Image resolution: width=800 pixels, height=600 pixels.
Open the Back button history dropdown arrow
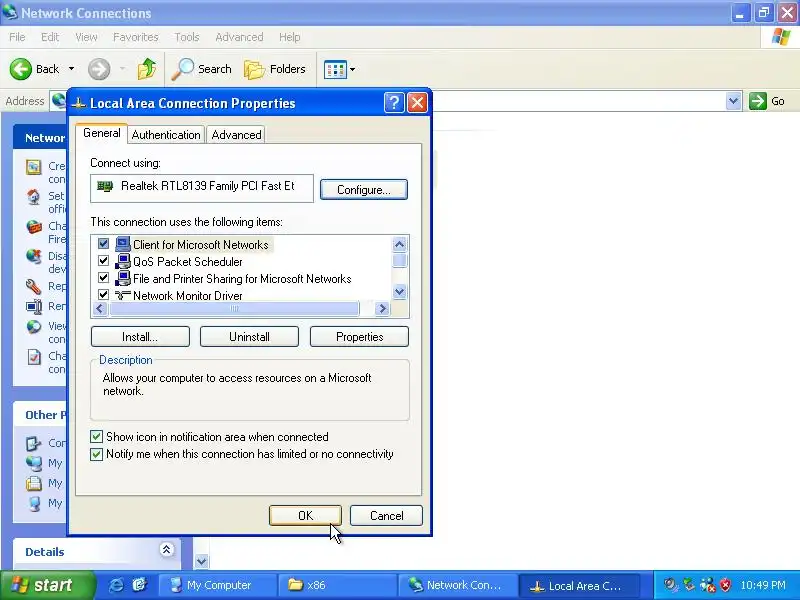pos(71,69)
